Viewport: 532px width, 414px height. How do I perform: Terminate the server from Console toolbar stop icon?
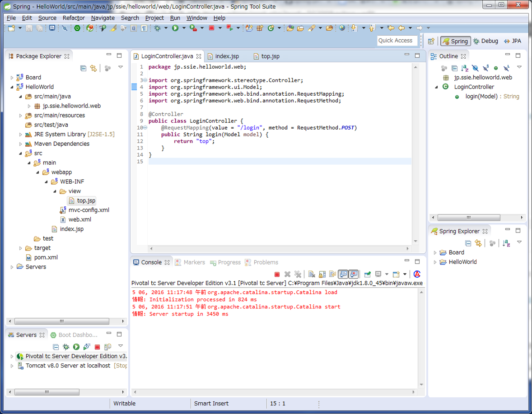[277, 274]
